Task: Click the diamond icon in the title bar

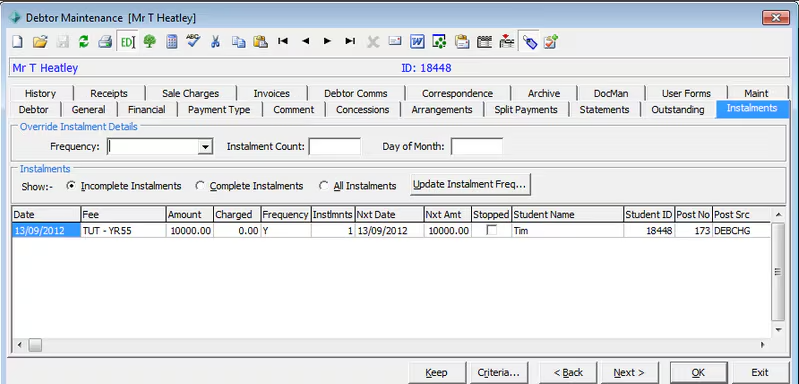Action: [15, 18]
